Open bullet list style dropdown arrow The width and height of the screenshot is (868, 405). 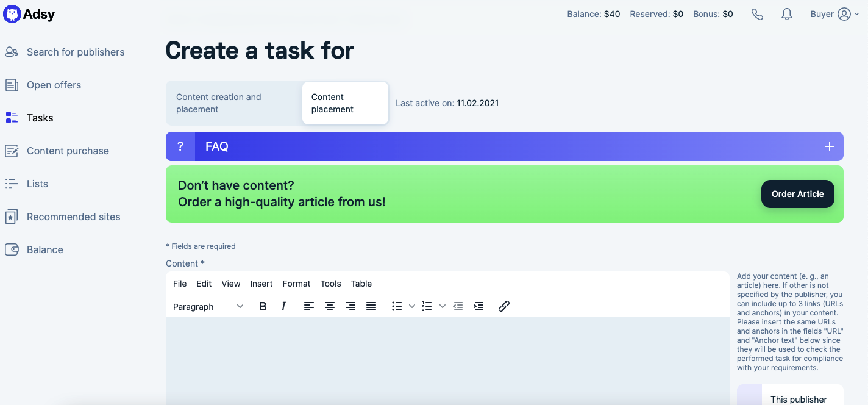click(412, 306)
